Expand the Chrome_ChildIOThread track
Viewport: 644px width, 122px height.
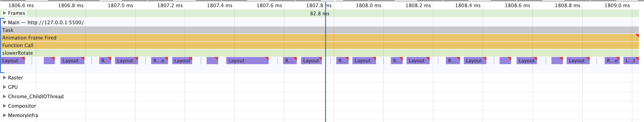[4, 96]
